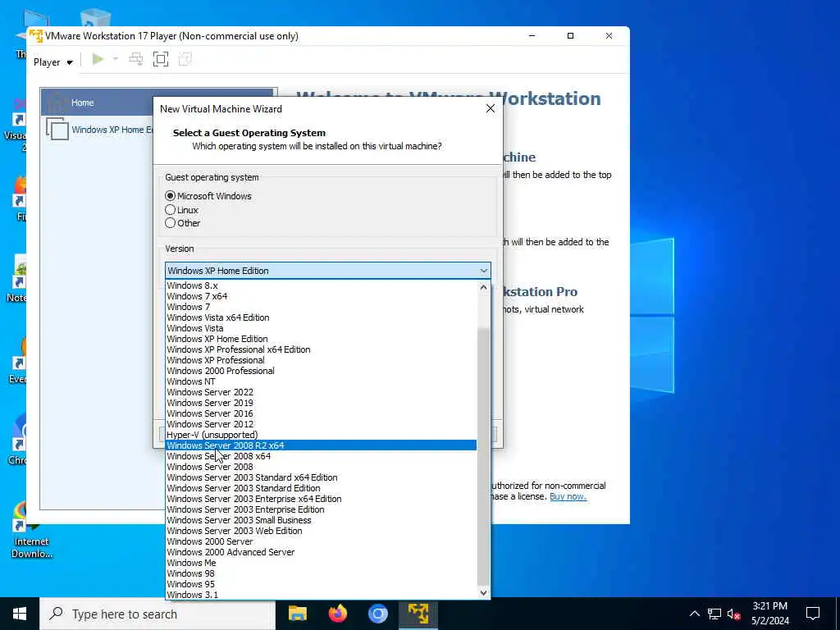
Task: Choose Windows 2000 Professional
Action: point(321,371)
